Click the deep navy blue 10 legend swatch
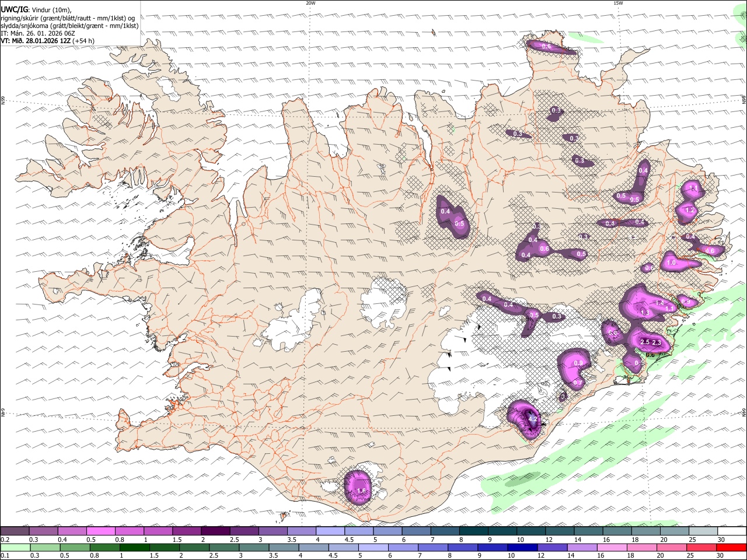 (523, 548)
